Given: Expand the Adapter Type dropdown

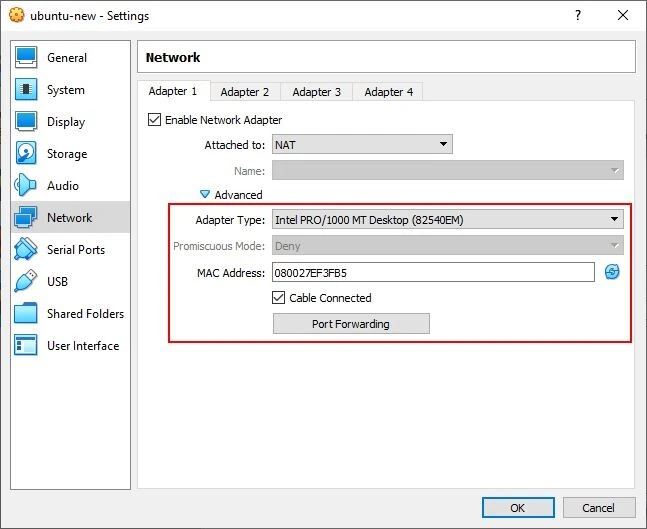Looking at the screenshot, I should (447, 220).
